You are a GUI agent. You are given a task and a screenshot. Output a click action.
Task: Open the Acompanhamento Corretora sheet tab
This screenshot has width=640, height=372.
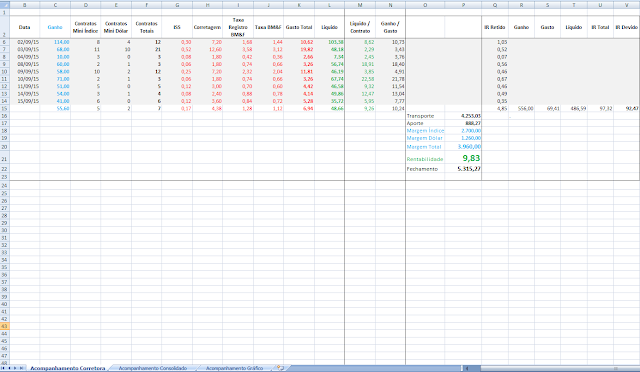tap(67, 368)
